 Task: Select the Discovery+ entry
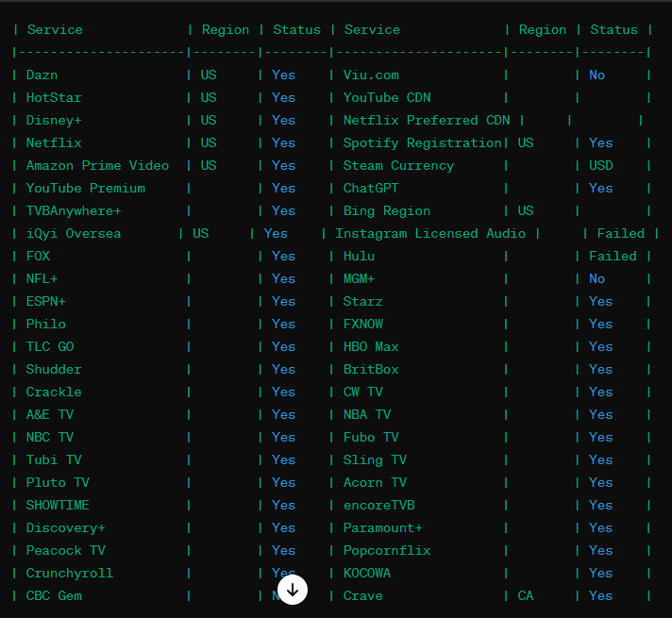65,528
